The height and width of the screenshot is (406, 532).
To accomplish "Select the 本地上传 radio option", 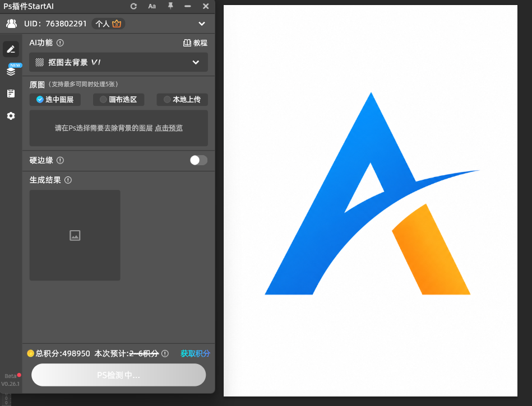I will pyautogui.click(x=182, y=99).
